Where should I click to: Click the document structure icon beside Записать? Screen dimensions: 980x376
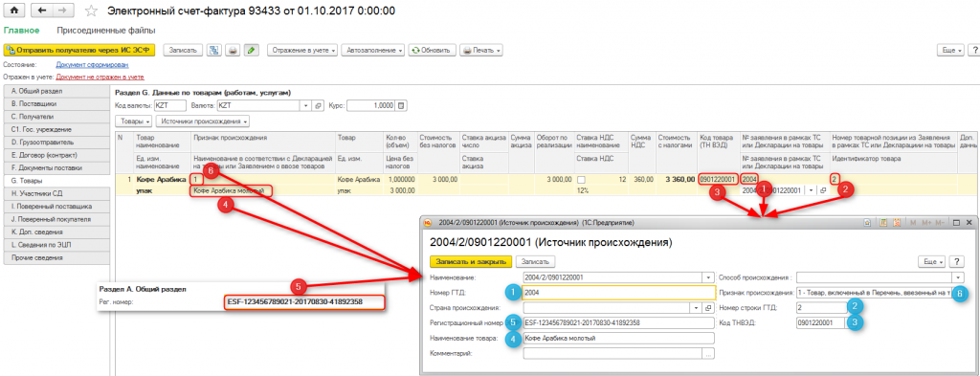click(x=213, y=50)
